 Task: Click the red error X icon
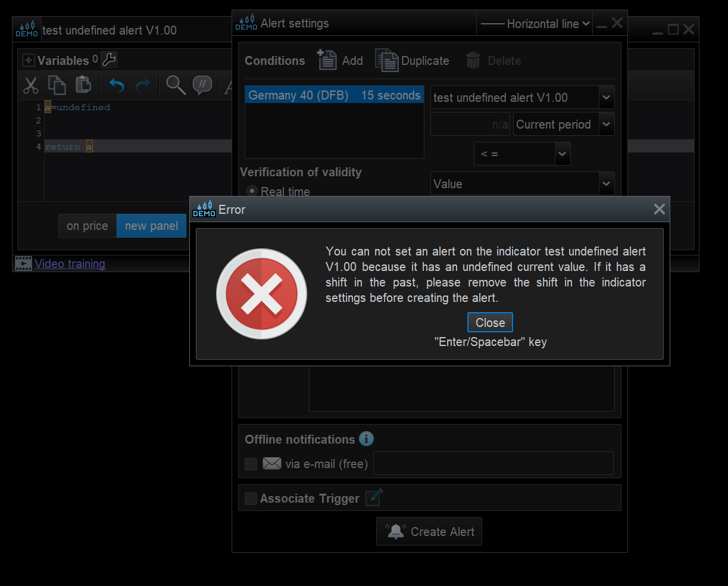(x=261, y=294)
